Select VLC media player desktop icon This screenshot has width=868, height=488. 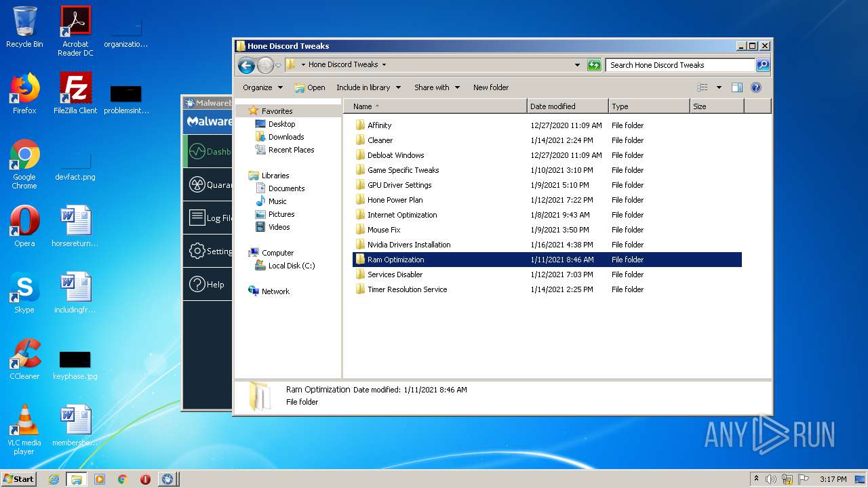24,430
